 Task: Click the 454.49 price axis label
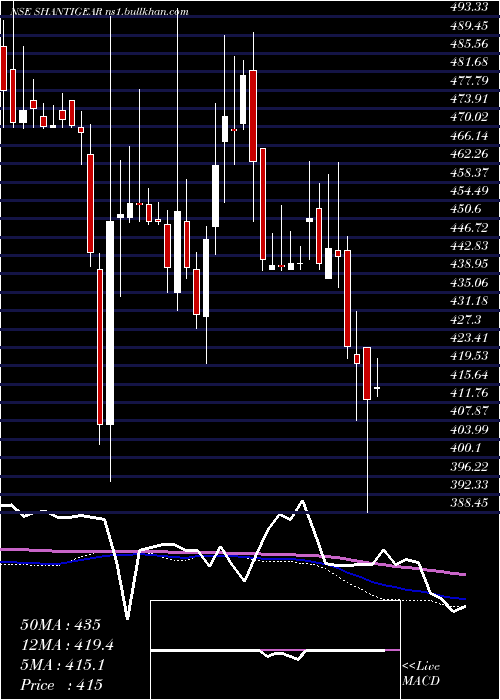[x=468, y=191]
